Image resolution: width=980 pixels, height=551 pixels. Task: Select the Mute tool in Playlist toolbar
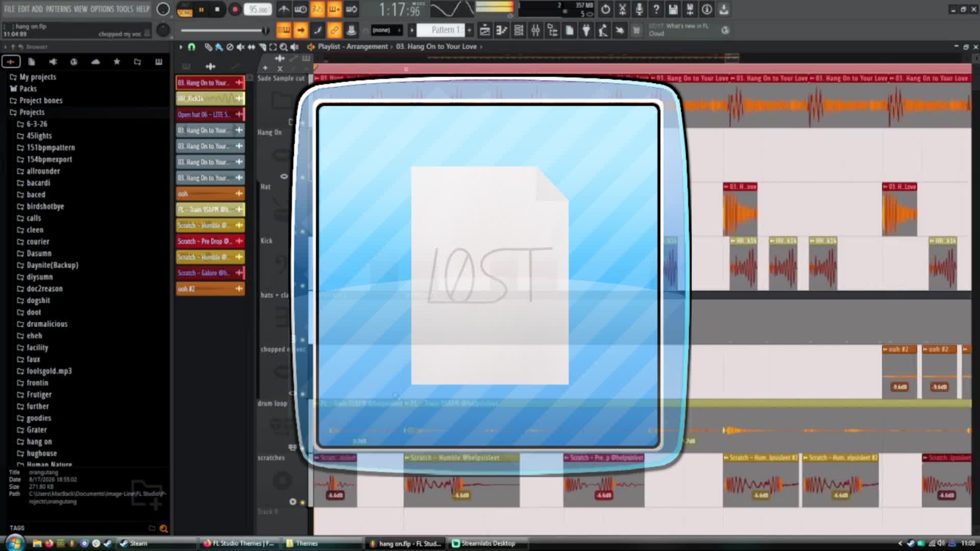(240, 47)
